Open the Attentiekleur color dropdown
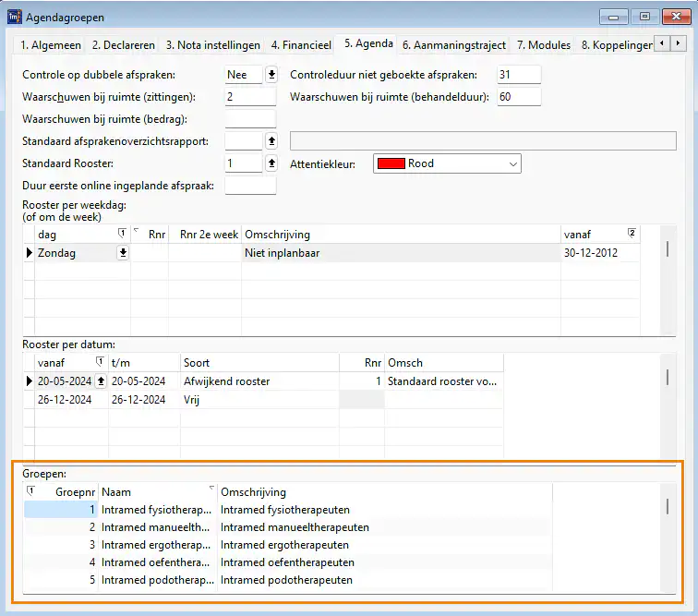Screen dimensions: 698x616 [x=513, y=163]
